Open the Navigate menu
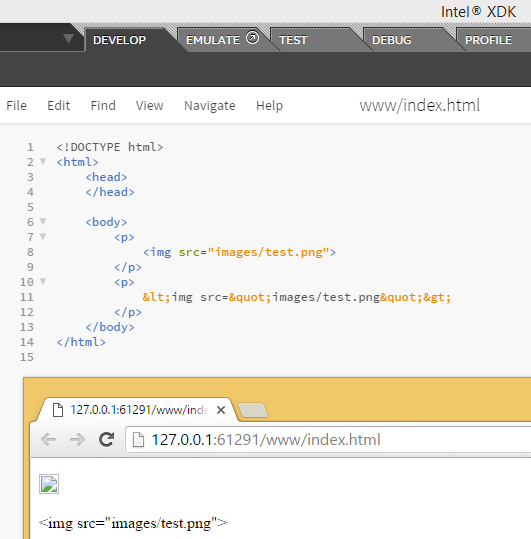The width and height of the screenshot is (531, 539). point(210,106)
